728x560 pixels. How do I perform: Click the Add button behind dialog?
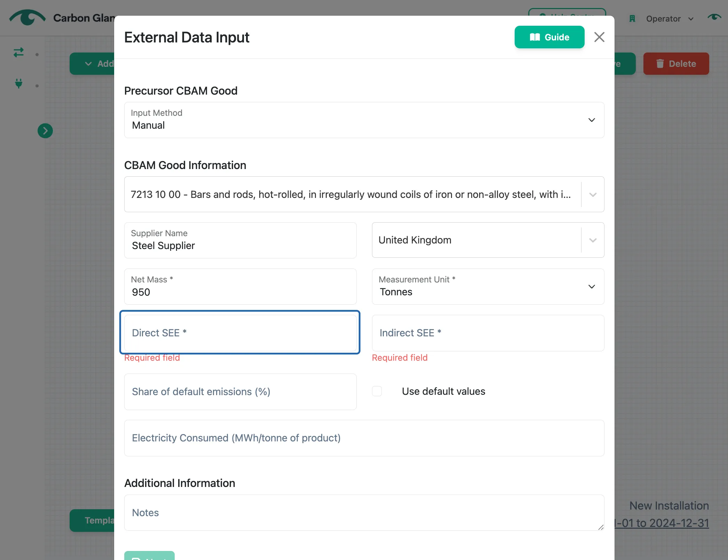pyautogui.click(x=92, y=64)
